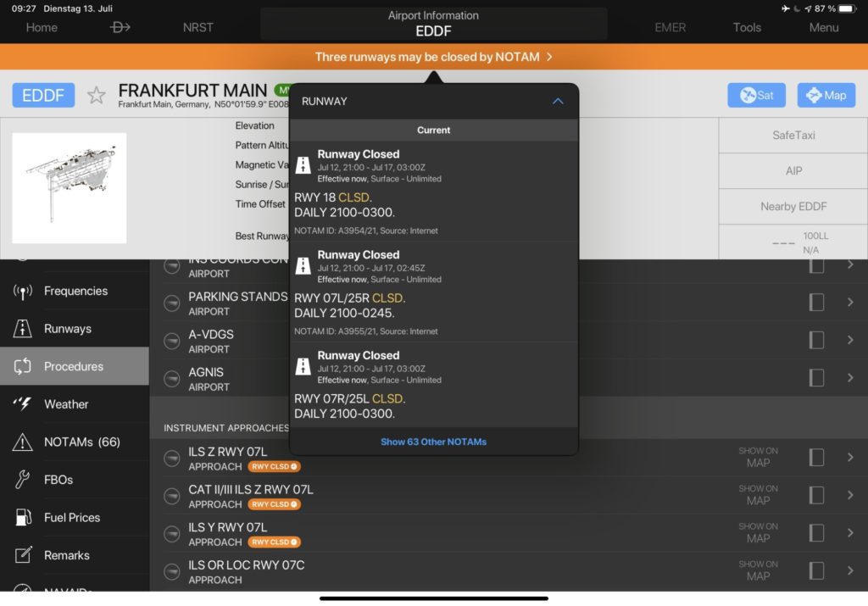The height and width of the screenshot is (606, 868).
Task: Switch to Sat satellite view
Action: coord(756,95)
